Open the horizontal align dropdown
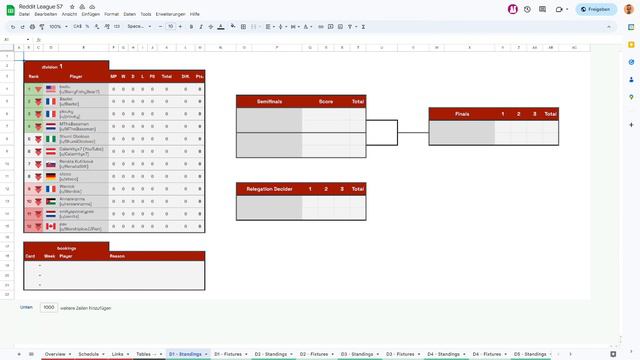This screenshot has height=360, width=640. (x=269, y=27)
